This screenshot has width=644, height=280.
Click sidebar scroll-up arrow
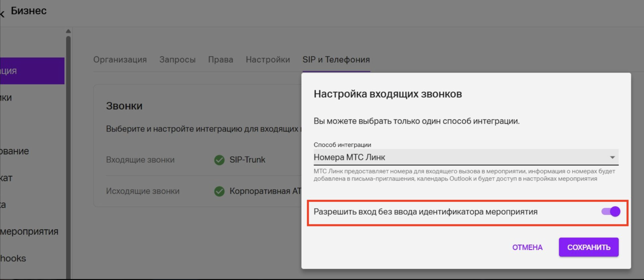(x=68, y=31)
